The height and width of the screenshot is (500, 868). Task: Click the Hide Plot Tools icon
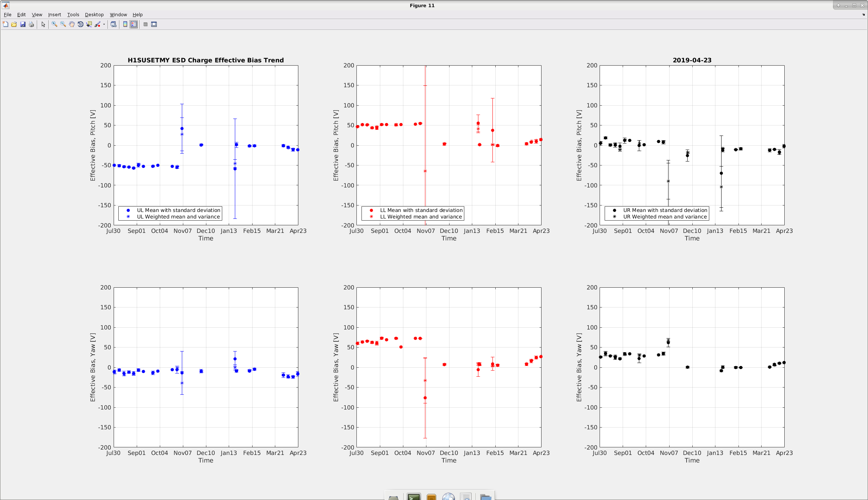click(145, 25)
